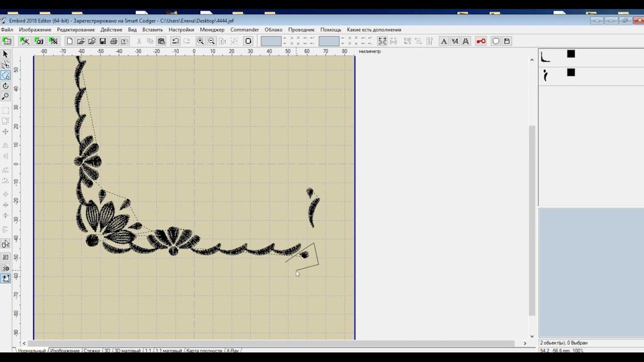This screenshot has width=644, height=362.
Task: Select the rotate tool in left toolbar
Action: 6,86
